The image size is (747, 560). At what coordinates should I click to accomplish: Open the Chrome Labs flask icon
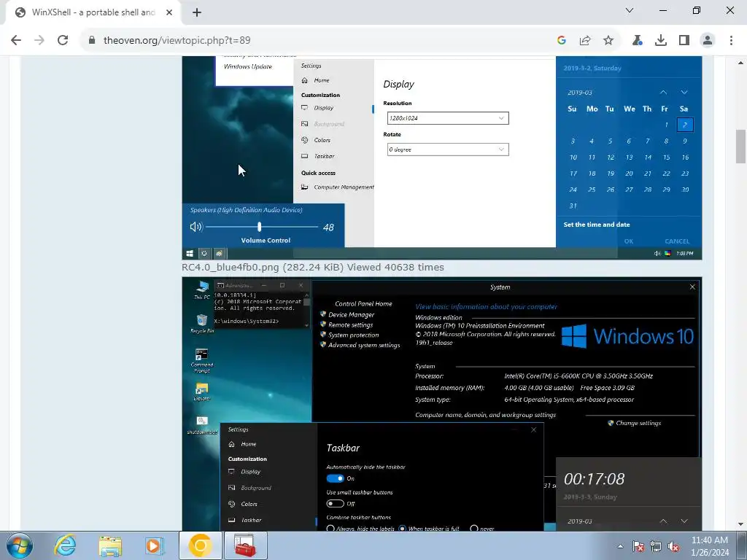tap(637, 41)
